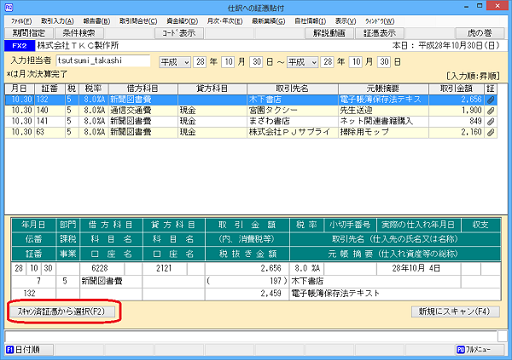Open the 資金繰り(D) menu
The width and height of the screenshot is (512, 360).
point(182,21)
